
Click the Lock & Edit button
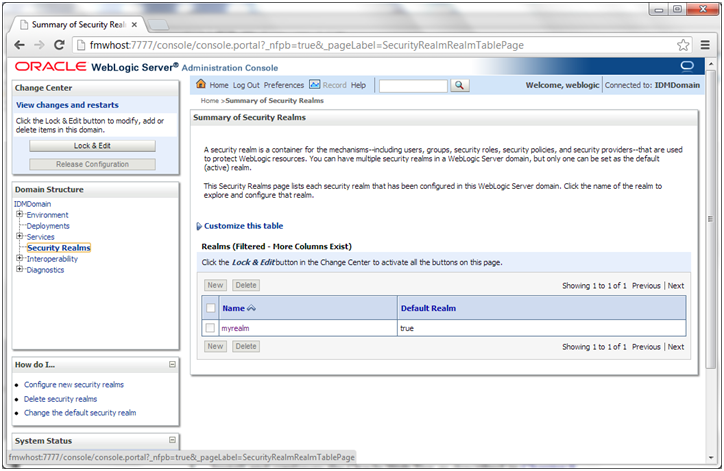pyautogui.click(x=92, y=146)
